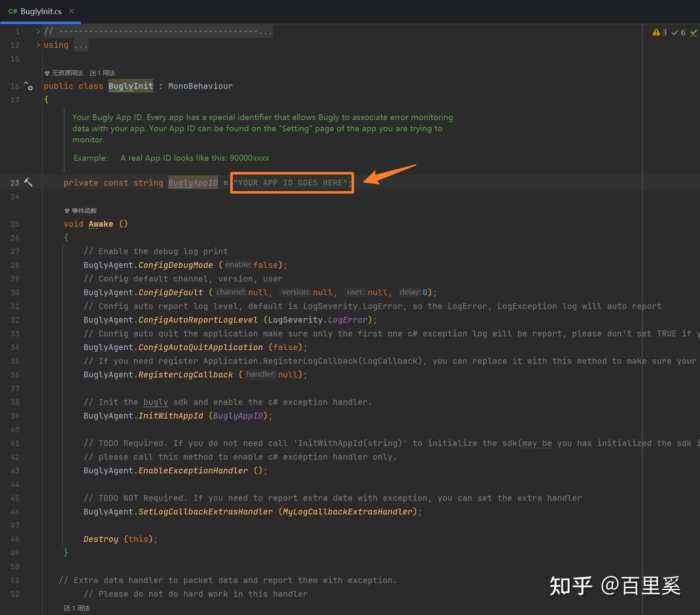Click the 'handler:' hint in RegisterLogCallback call
700x615 pixels.
[261, 374]
